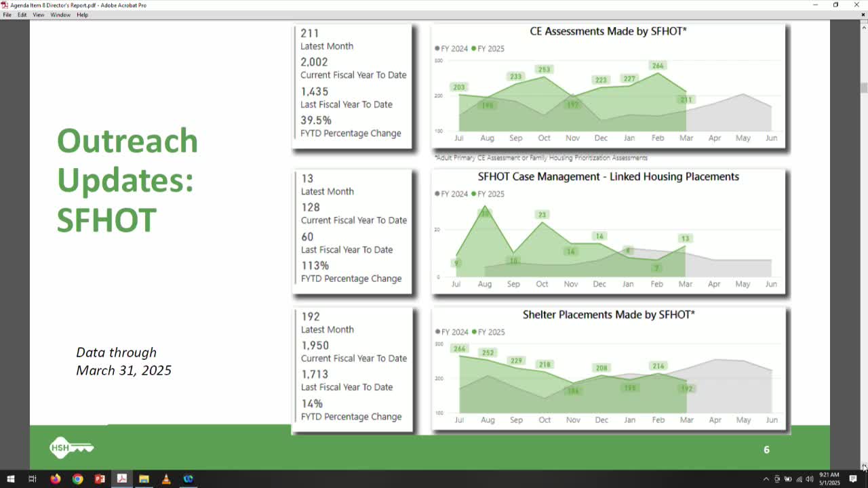868x488 pixels.
Task: Click the 253 Oct data label
Action: pyautogui.click(x=544, y=69)
